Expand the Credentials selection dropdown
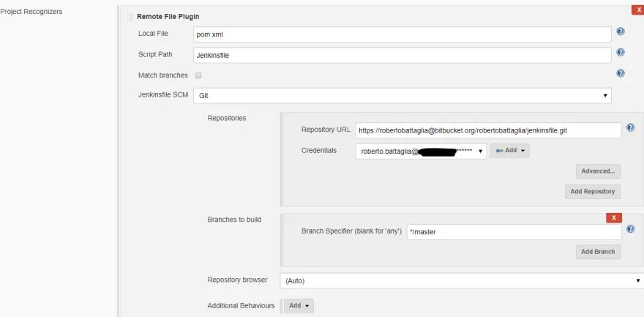Screen dimensions: 644x317 click(421, 151)
